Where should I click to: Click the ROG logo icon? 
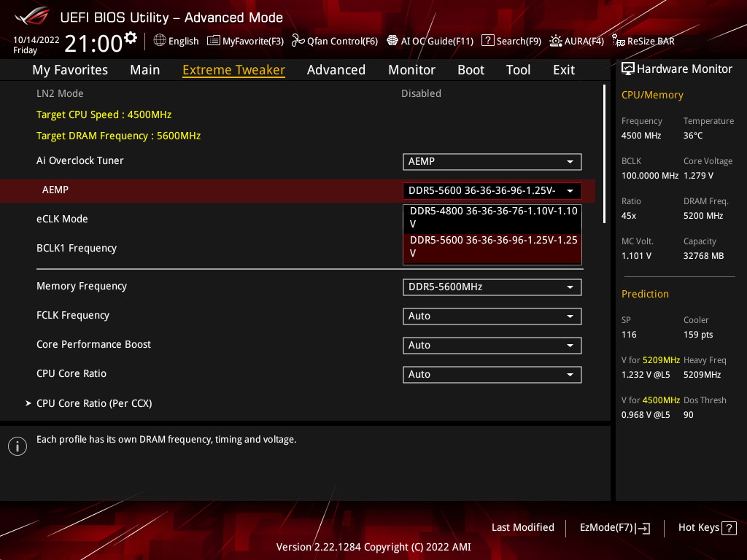point(31,16)
